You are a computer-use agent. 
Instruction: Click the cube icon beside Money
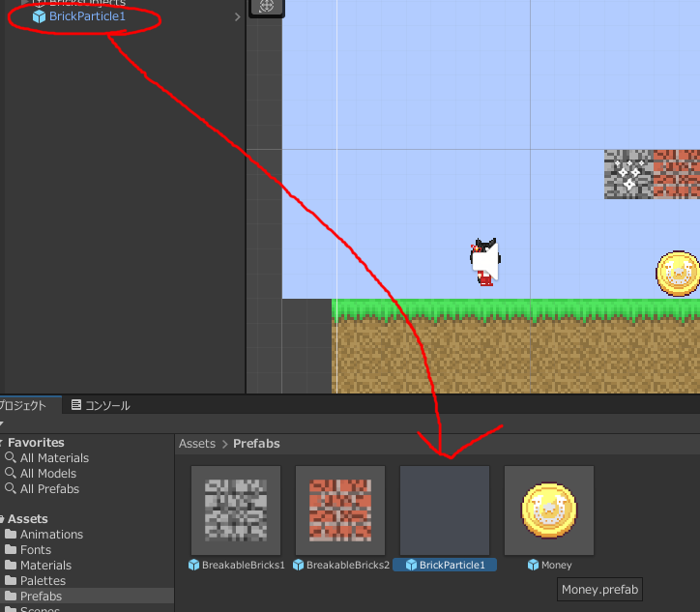533,565
